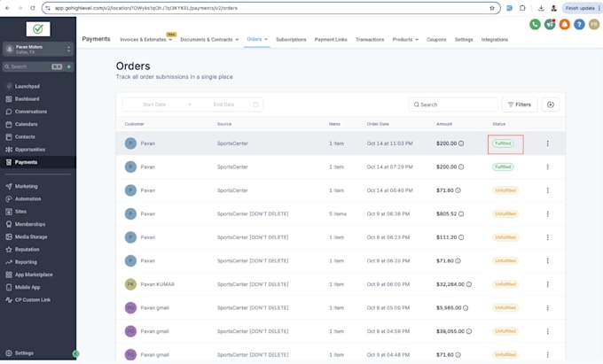Bookmark this page with the star icon
The height and width of the screenshot is (364, 603).
492,8
